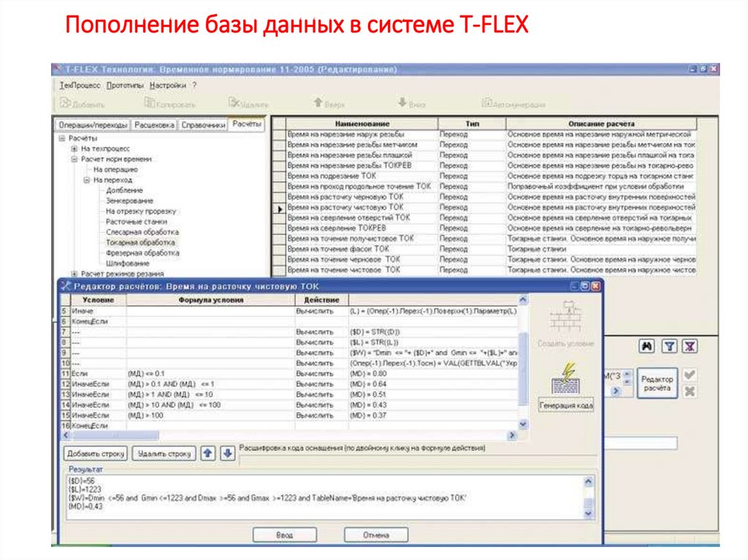Switch to Справочники tab
Viewport: 748px width, 560px height.
(203, 125)
